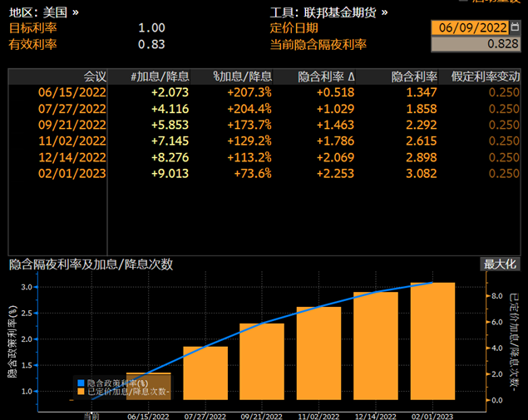This screenshot has width=528, height=420.
Task: Open the calendar icon beside pricing date
Action: pos(515,27)
